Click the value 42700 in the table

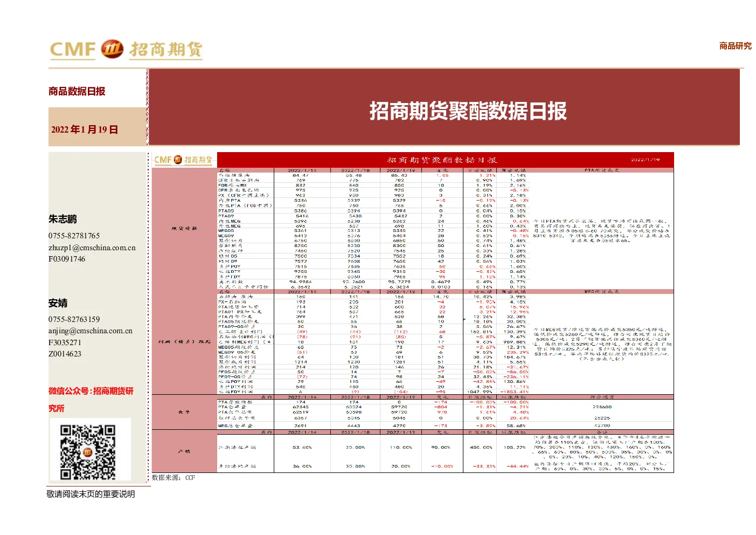pos(602,426)
